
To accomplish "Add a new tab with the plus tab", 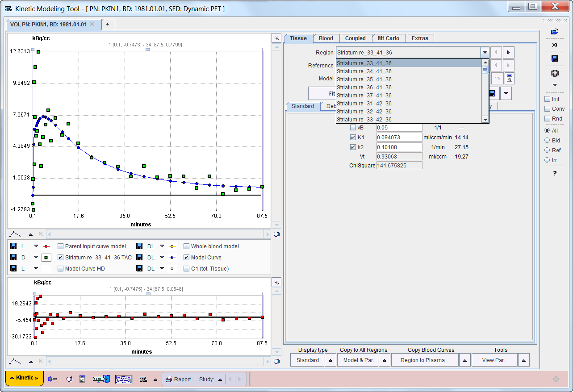I will [108, 24].
